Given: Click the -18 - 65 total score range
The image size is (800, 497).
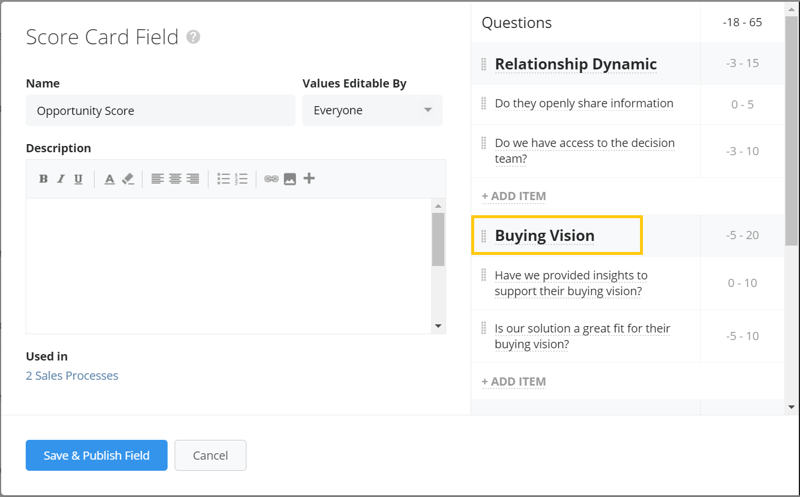Looking at the screenshot, I should (x=742, y=22).
